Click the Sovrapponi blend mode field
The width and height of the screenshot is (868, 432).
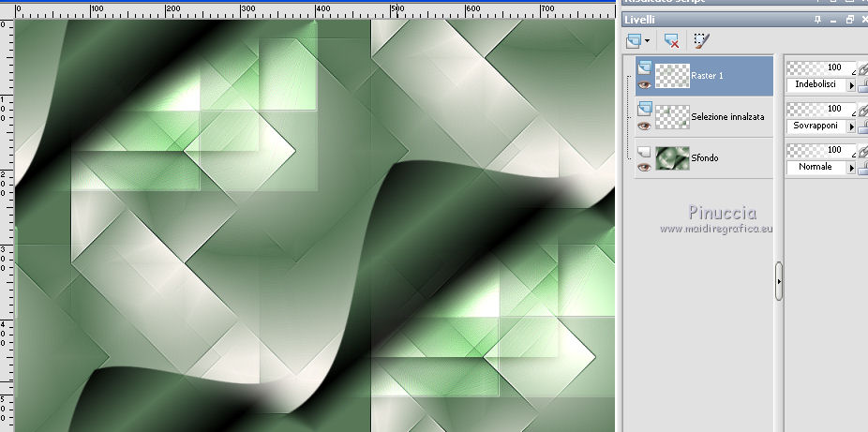coord(817,127)
